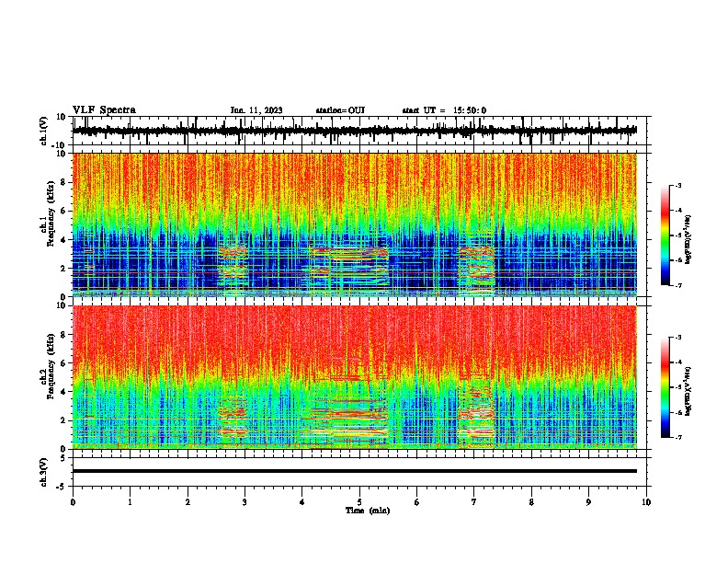Viewport: 728px width, 563px height.
Task: Click the 2 kHz tick of ch.2 spectrogram
Action: pos(63,420)
